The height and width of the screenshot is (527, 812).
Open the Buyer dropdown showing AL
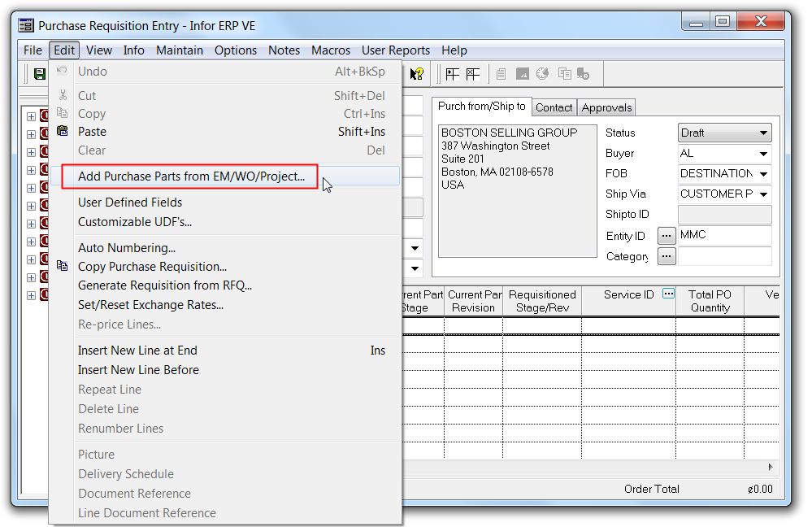[724, 154]
